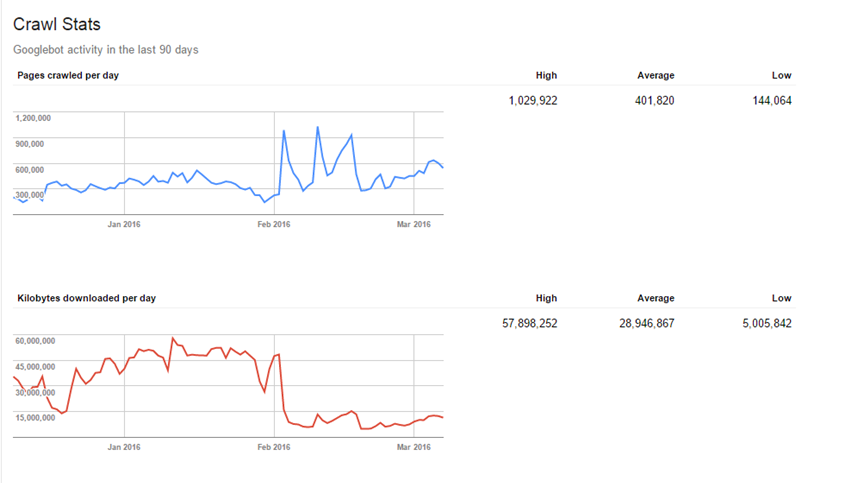The width and height of the screenshot is (858, 483).
Task: Select the Pages crawled per day heading
Action: 69,75
